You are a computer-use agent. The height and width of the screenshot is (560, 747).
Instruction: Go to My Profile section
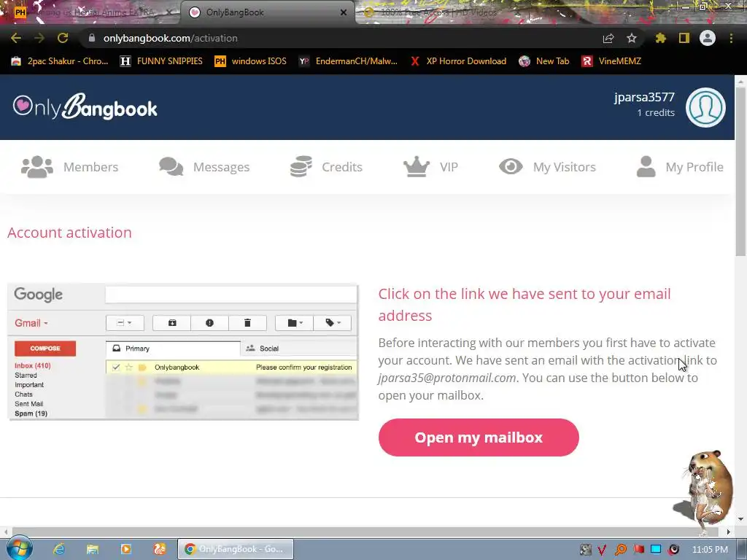tap(694, 167)
